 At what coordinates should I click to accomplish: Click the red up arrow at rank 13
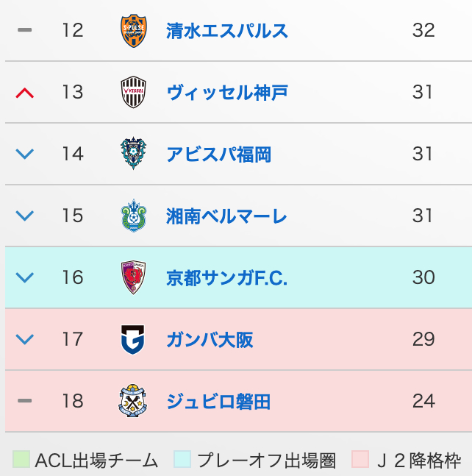click(25, 93)
